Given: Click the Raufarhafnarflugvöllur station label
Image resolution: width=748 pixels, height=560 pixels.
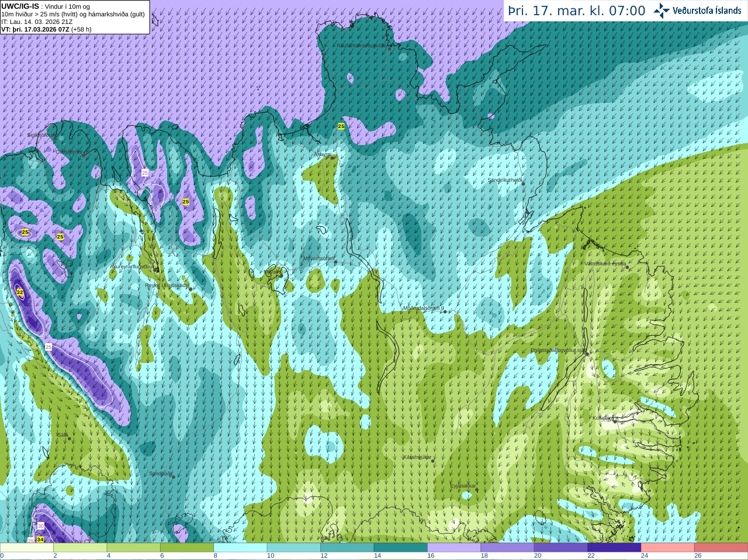Looking at the screenshot, I should tap(362, 45).
